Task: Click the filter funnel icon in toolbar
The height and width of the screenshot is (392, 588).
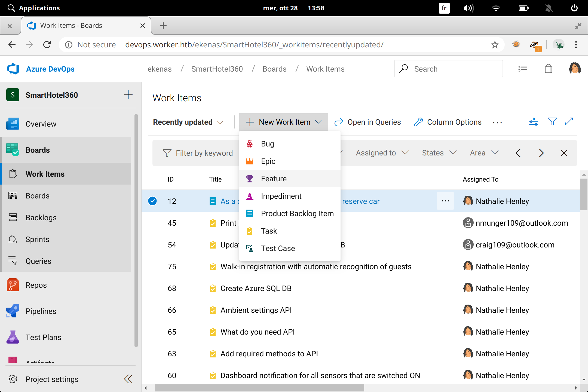Action: (x=552, y=122)
